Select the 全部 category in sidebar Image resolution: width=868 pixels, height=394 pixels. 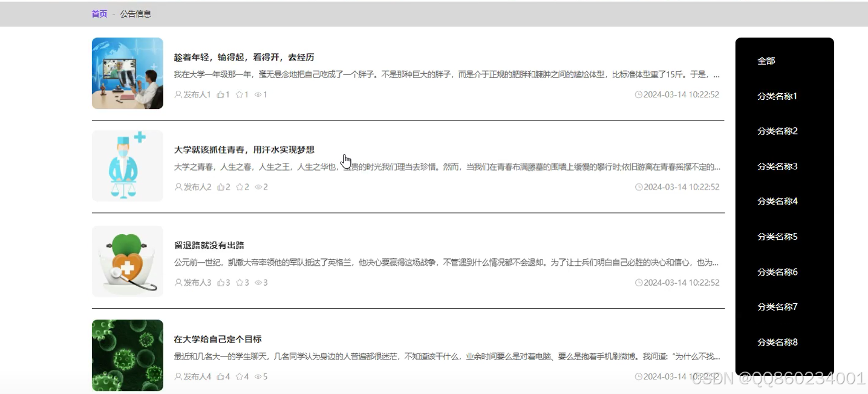(766, 61)
